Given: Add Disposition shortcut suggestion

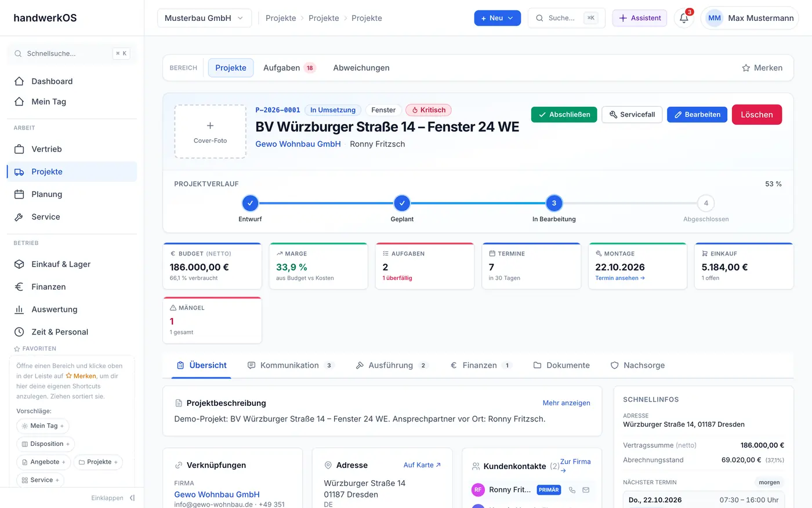Looking at the screenshot, I should 45,444.
